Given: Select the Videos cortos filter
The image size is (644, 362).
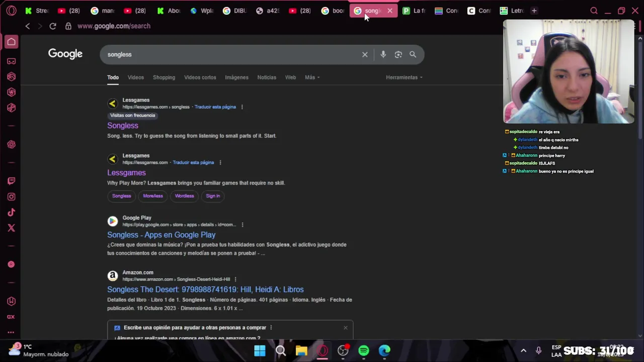Looking at the screenshot, I should [x=200, y=77].
